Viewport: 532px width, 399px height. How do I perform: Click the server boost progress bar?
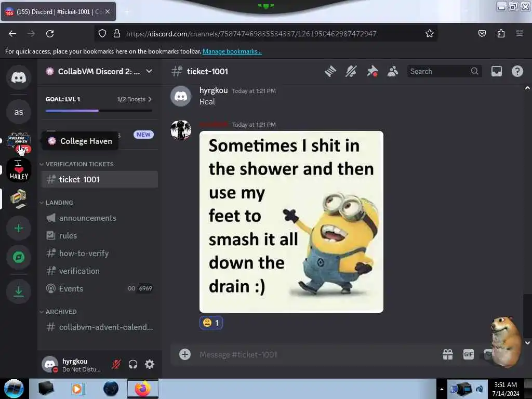tap(99, 111)
